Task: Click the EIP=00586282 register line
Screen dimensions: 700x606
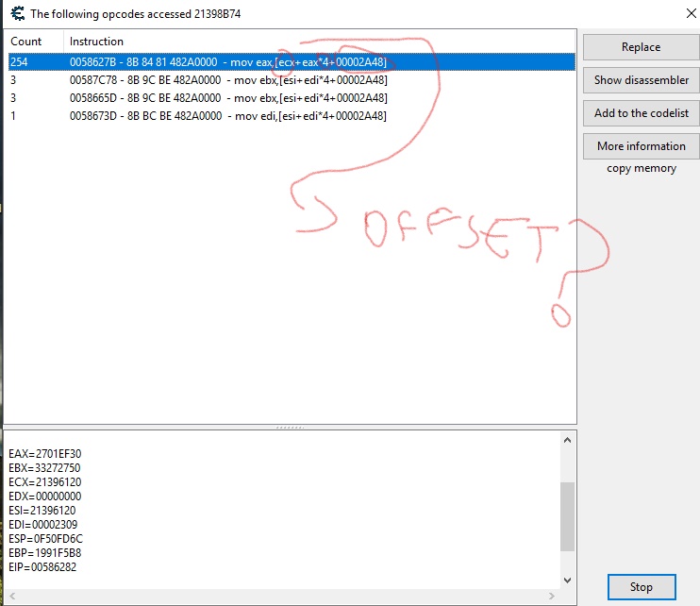Action: pyautogui.click(x=42, y=567)
